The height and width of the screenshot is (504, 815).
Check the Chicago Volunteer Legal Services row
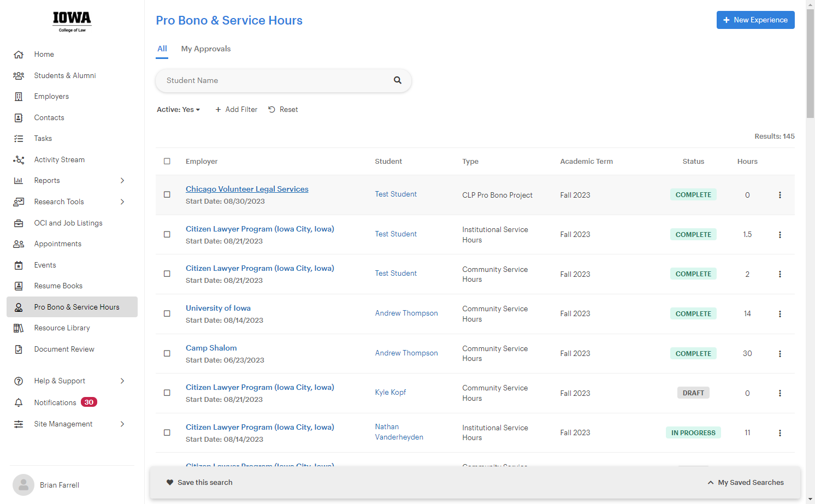pyautogui.click(x=167, y=194)
